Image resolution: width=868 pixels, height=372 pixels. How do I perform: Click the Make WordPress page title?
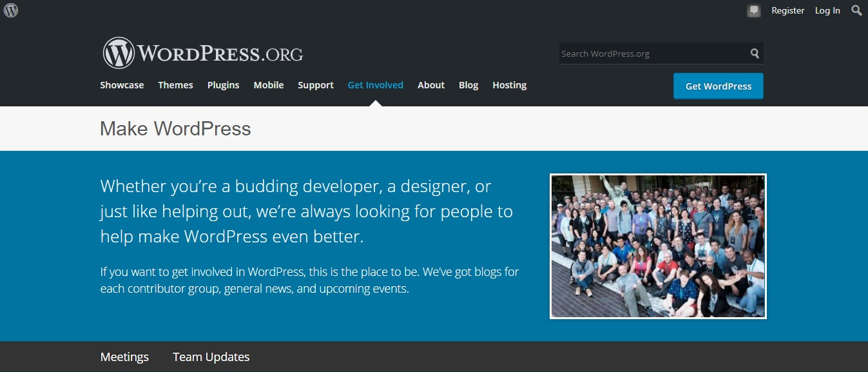[175, 128]
